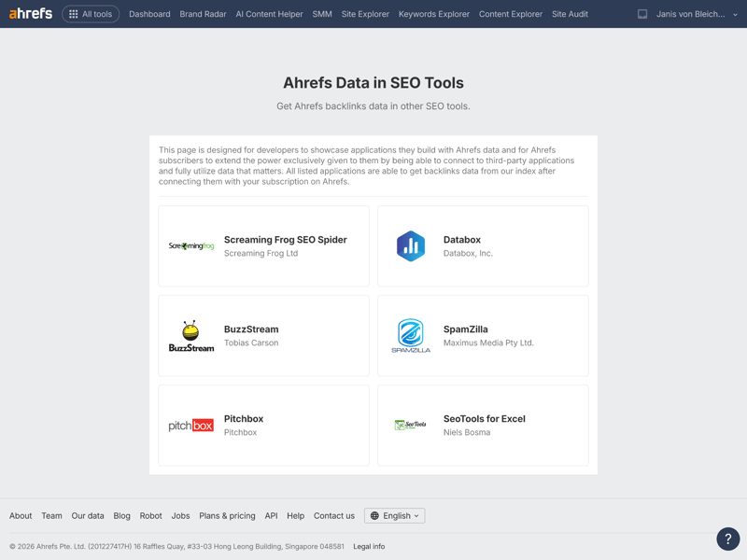Screen dimensions: 747x560
Task: Click the Ahrefs logo in header
Action: pos(31,14)
